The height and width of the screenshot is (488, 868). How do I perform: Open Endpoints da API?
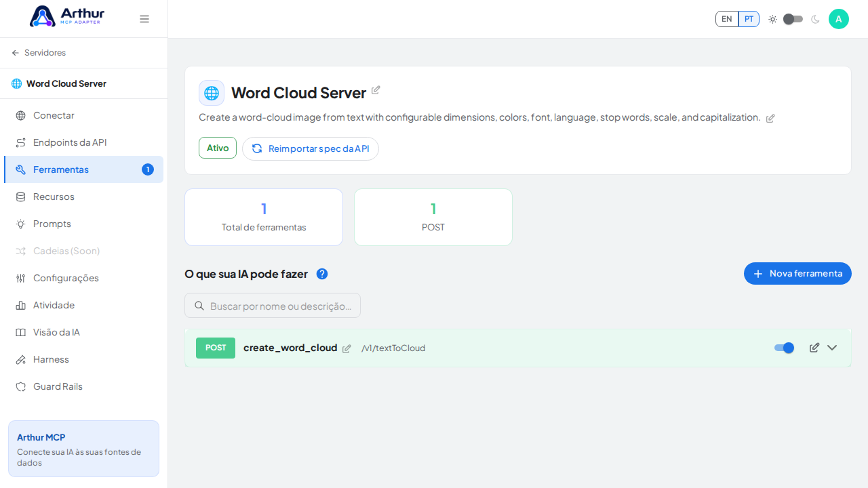[83, 142]
